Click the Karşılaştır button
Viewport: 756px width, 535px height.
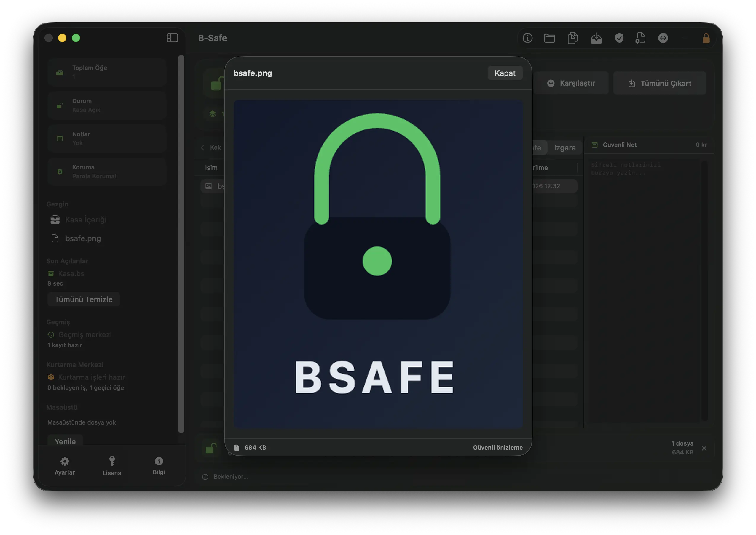[571, 83]
